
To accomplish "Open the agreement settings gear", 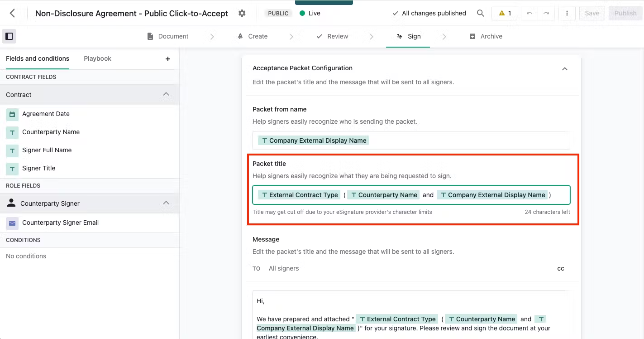I will pyautogui.click(x=242, y=13).
